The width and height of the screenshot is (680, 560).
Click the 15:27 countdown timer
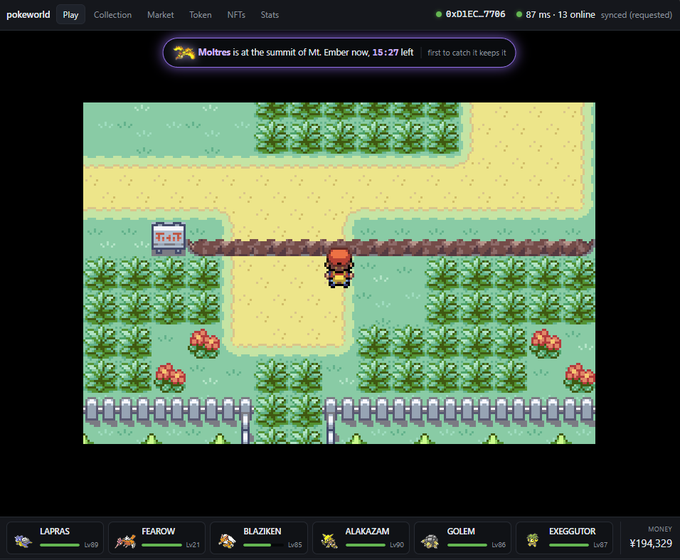[x=385, y=52]
